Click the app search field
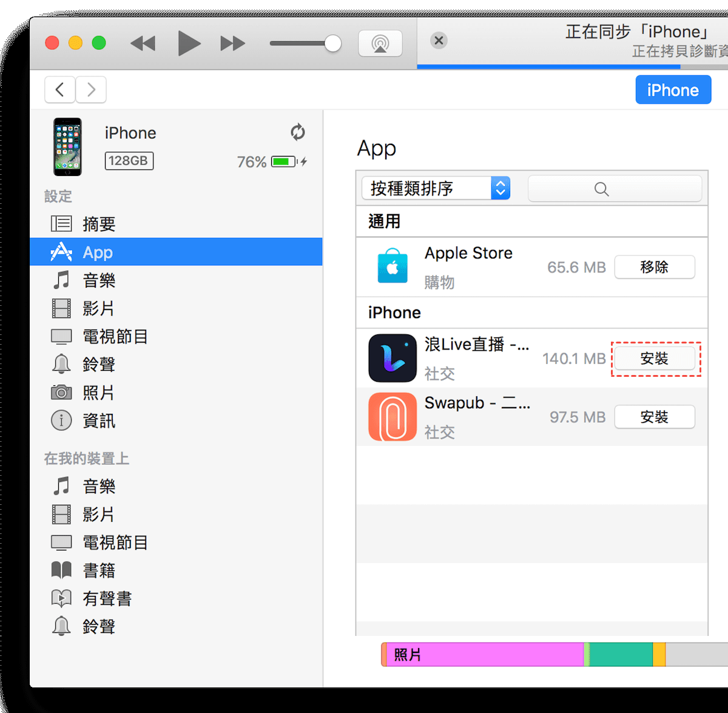The width and height of the screenshot is (728, 713). 615,189
